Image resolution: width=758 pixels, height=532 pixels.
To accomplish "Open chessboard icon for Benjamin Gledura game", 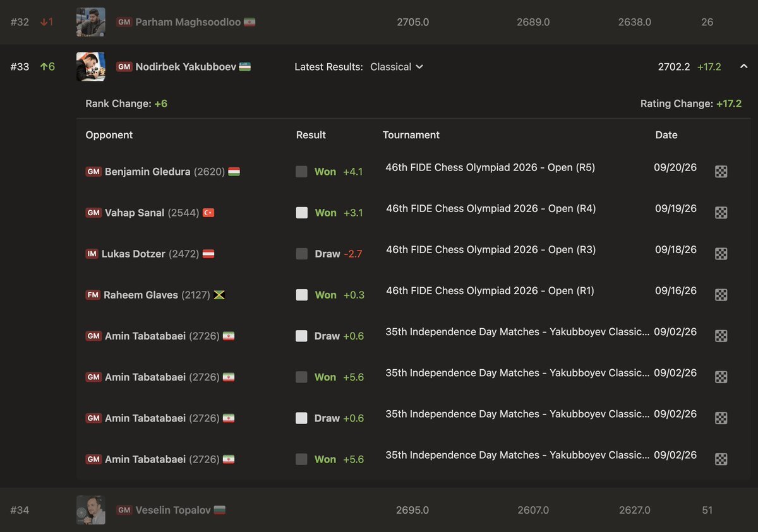I will [721, 172].
